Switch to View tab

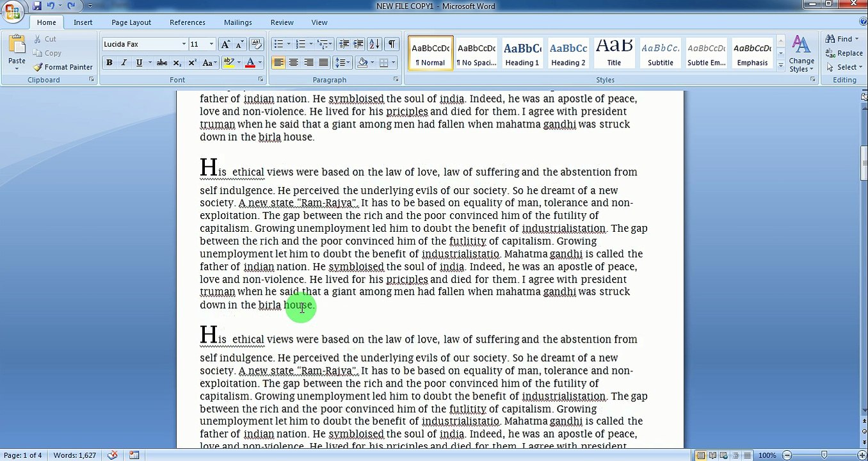pos(319,22)
